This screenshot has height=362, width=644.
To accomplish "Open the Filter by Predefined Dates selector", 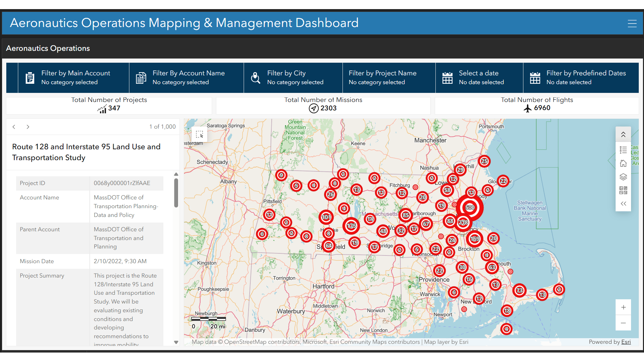I will coord(581,78).
